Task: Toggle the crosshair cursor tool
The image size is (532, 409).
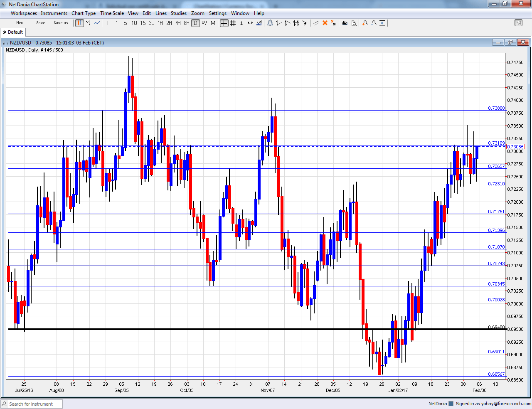Action: 224,23
